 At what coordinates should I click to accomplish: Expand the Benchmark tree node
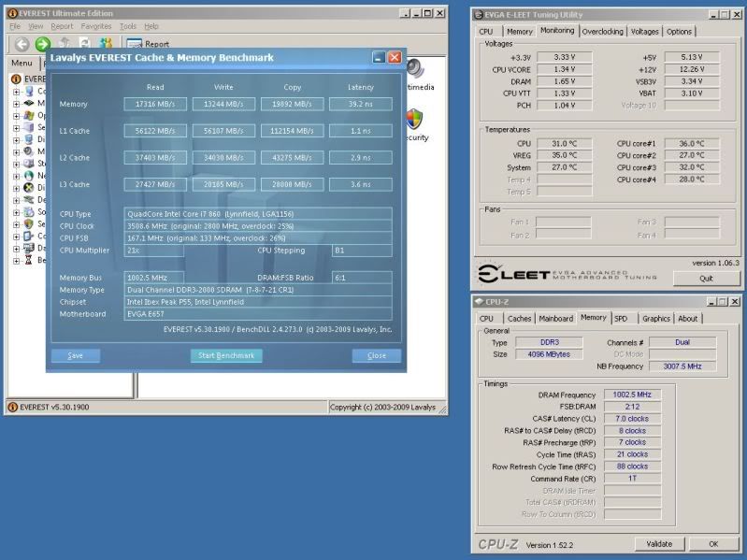(16, 261)
